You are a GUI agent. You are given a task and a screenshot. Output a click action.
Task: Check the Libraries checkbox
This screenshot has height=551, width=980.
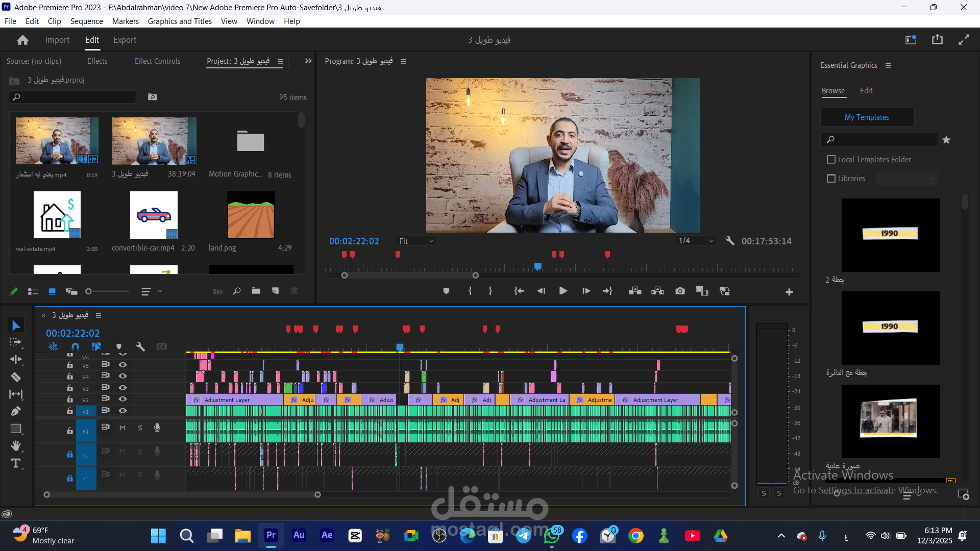[x=831, y=179]
